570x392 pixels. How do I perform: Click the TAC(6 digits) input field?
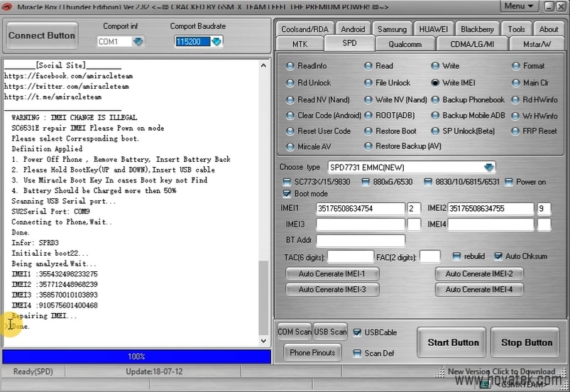pyautogui.click(x=351, y=257)
